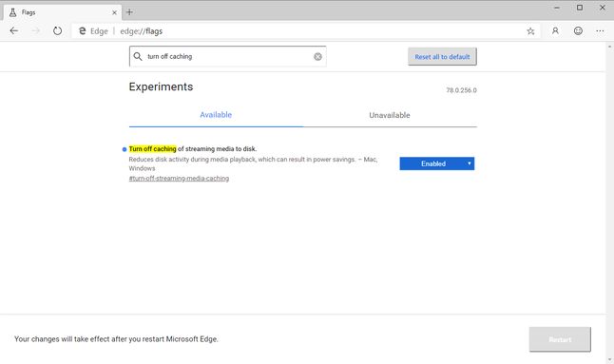Go back using the browser back arrow
Screen dimensions: 614x364
[14, 31]
